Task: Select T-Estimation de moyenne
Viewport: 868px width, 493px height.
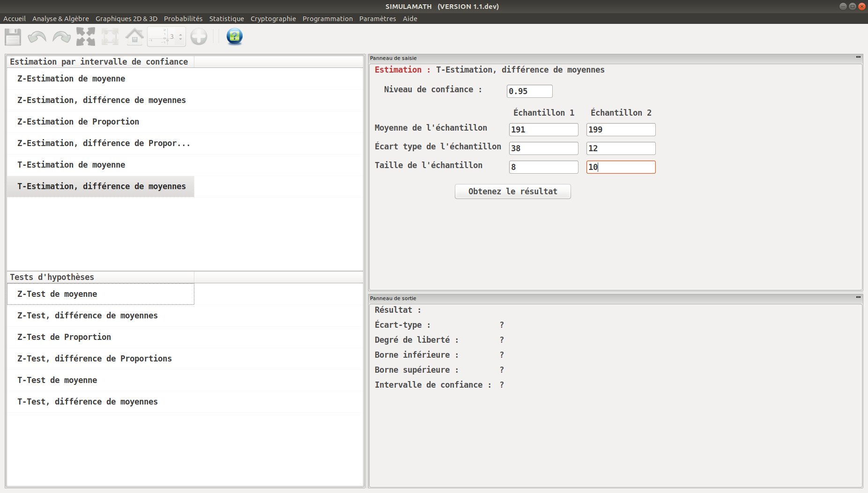Action: (x=101, y=165)
